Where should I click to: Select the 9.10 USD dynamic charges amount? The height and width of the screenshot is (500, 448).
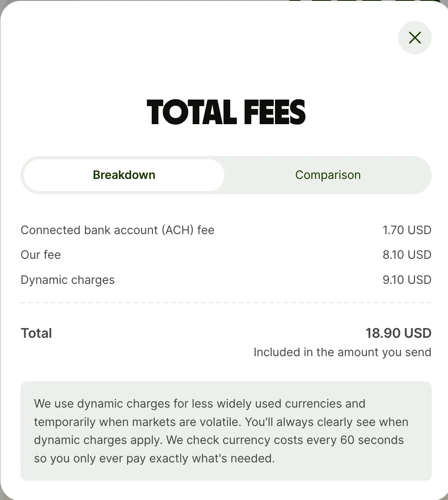click(407, 280)
